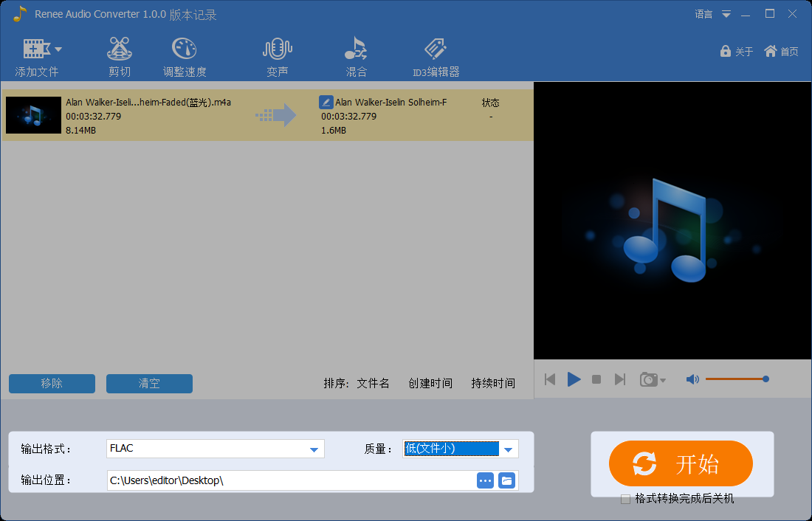The height and width of the screenshot is (521, 812).
Task: Click the 状态 status column header
Action: click(x=490, y=103)
